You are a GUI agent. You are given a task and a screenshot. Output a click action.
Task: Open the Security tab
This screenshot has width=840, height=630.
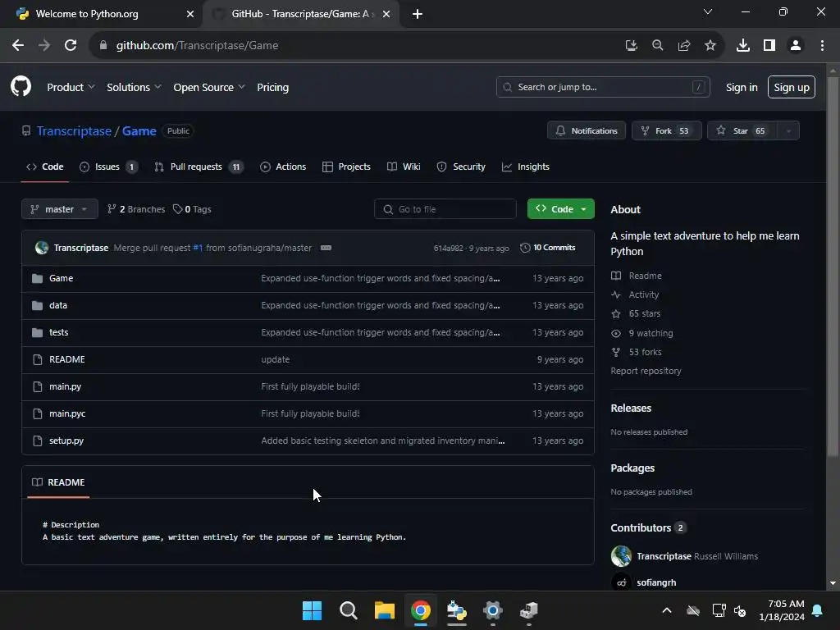[x=461, y=167]
